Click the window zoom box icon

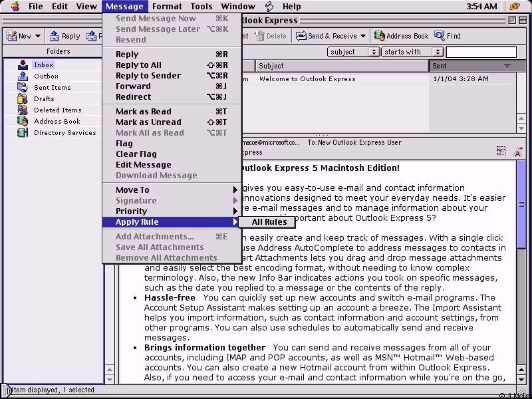512,21
